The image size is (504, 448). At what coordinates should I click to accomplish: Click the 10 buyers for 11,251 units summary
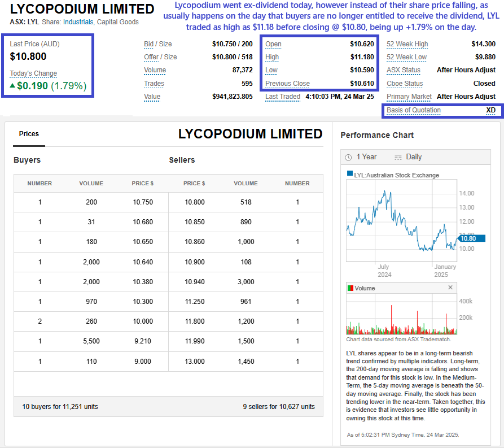60,407
